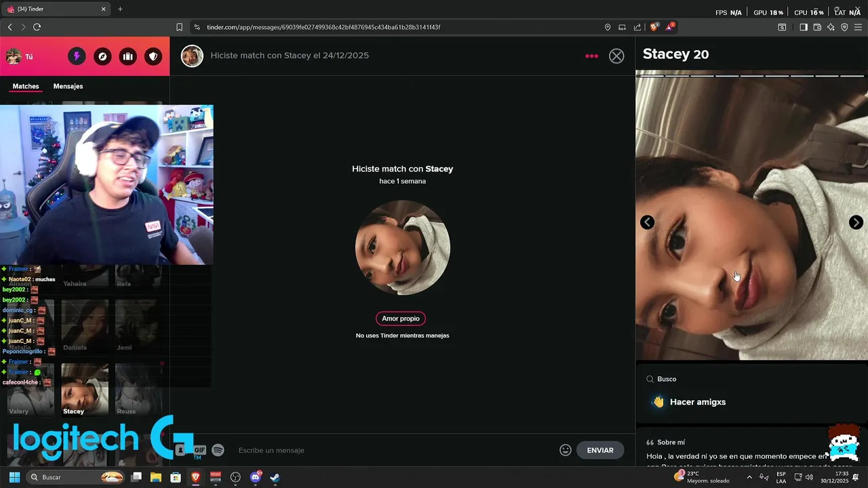Expand the hidden system tray icons chevron
Screen dimensions: 868x488
pyautogui.click(x=749, y=477)
